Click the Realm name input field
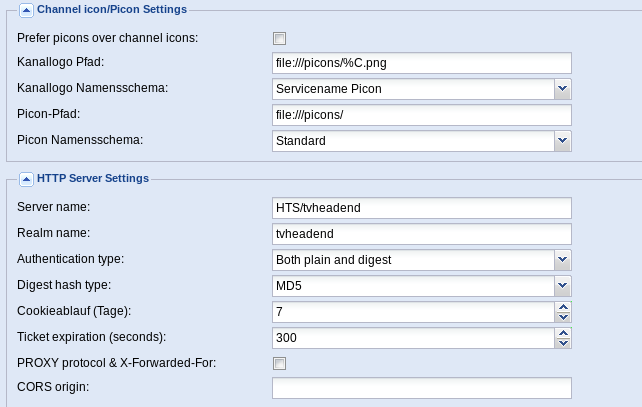Screen dimensions: 642x407 (x=422, y=234)
